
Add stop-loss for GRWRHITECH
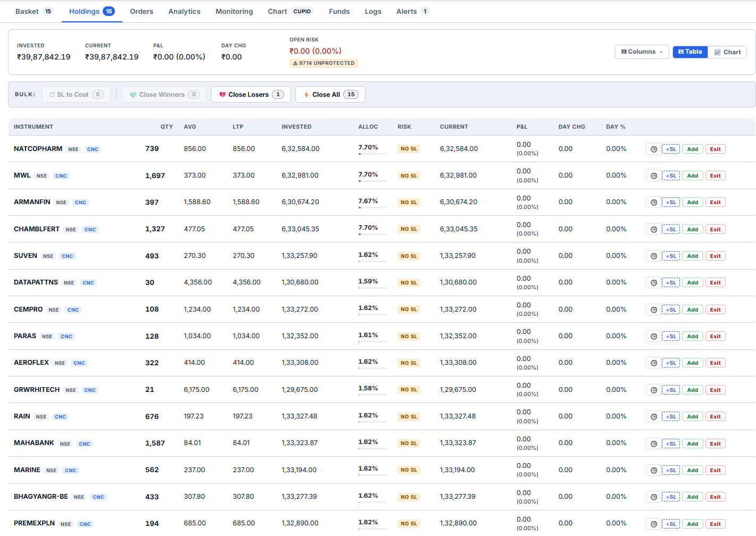click(x=671, y=390)
